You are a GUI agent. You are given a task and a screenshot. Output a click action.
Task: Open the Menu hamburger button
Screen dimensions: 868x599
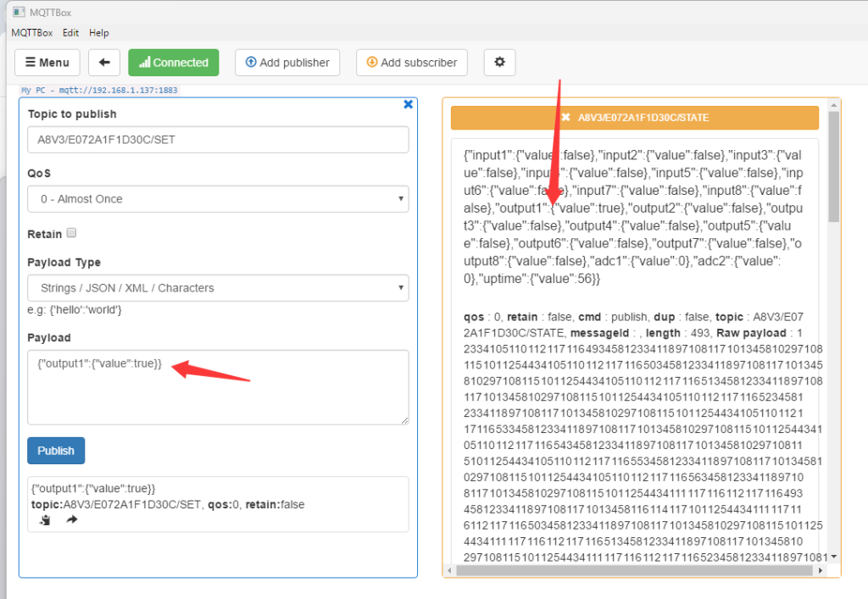pos(47,63)
